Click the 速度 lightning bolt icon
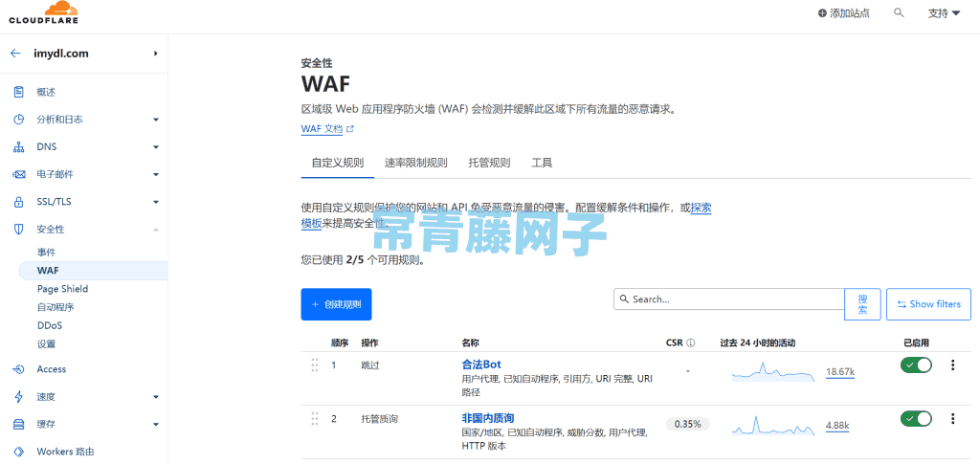Viewport: 980px width, 464px height. click(x=19, y=397)
